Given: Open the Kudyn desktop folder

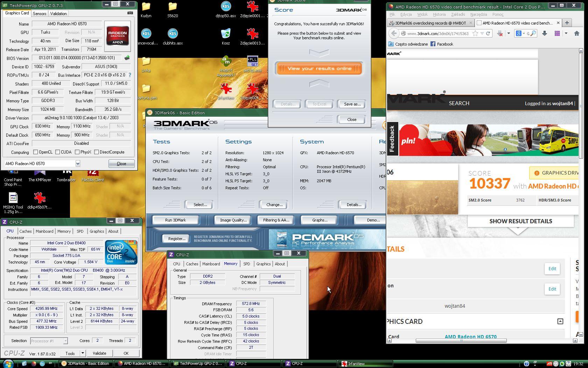Looking at the screenshot, I should [x=146, y=10].
